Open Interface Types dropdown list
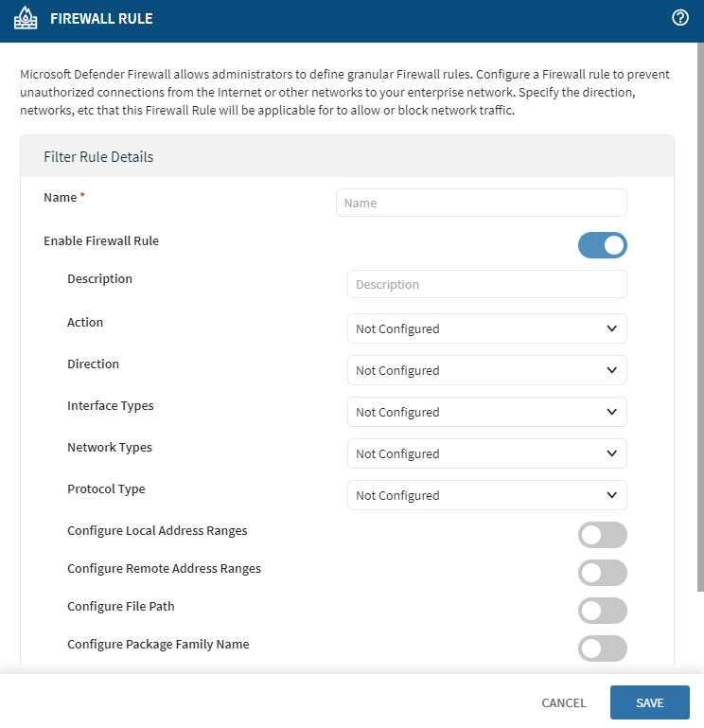 click(x=485, y=412)
